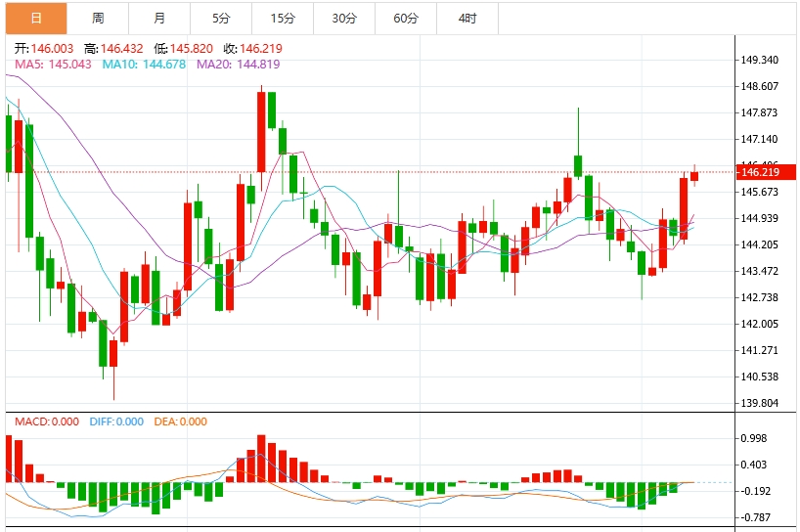Viewport: 800px width, 532px height.
Task: Click the 145.673 price axis label
Action: [x=760, y=192]
